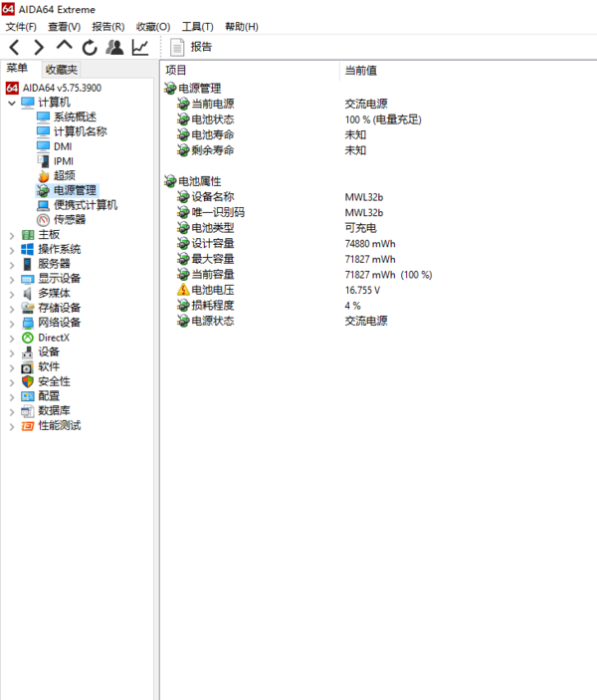Switch to the 菜单 tab
Screen dimensions: 597x700
pyautogui.click(x=17, y=69)
